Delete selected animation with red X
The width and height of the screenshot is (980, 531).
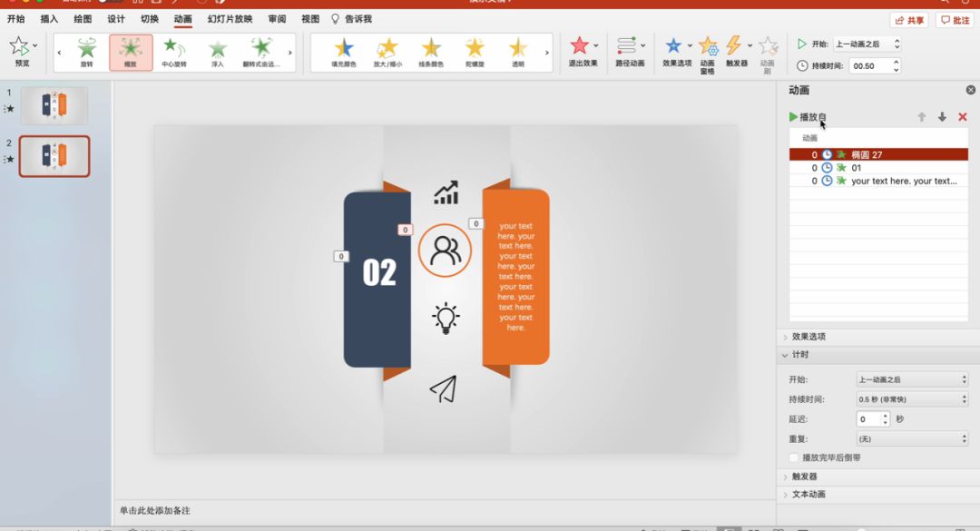(x=963, y=117)
